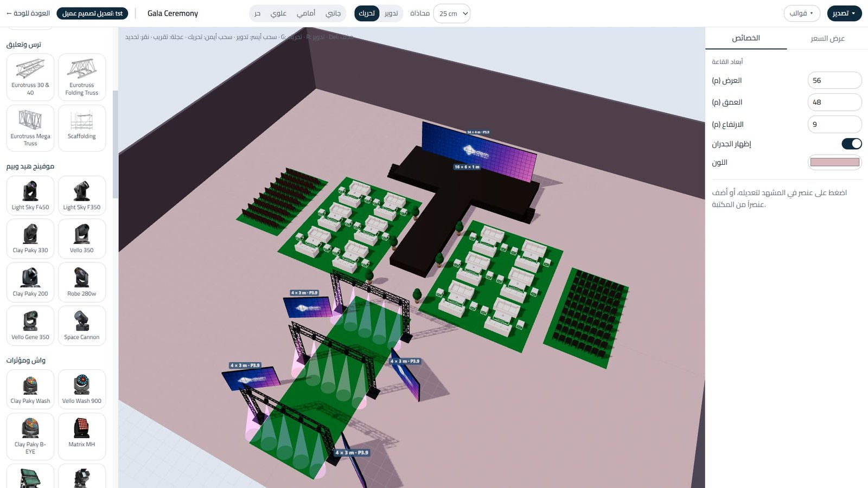The image size is (868, 488).
Task: Add Clay Paky 330 fixture
Action: pos(30,239)
